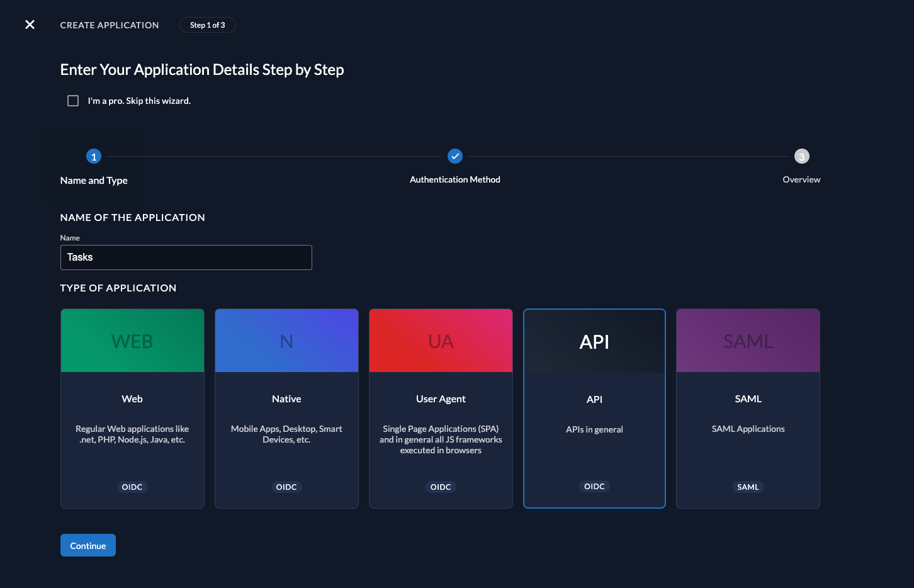Click the OIDC badge under Native
The image size is (914, 588).
(x=286, y=487)
